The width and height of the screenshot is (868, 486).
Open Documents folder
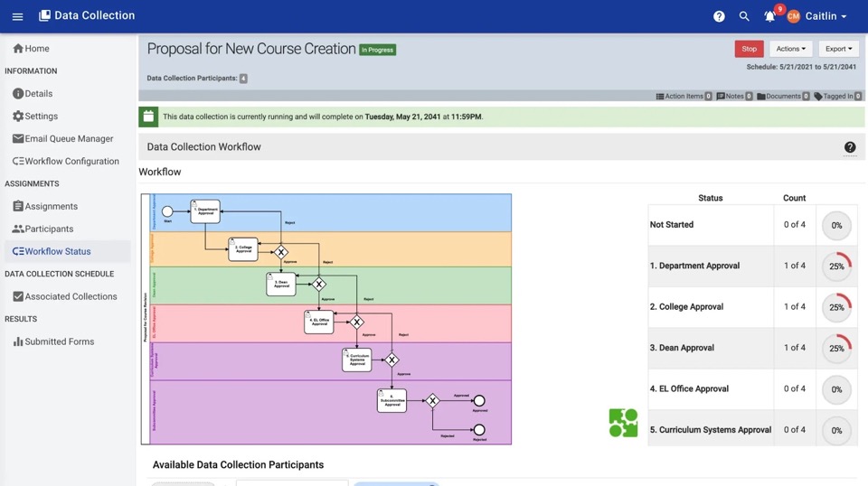click(783, 96)
